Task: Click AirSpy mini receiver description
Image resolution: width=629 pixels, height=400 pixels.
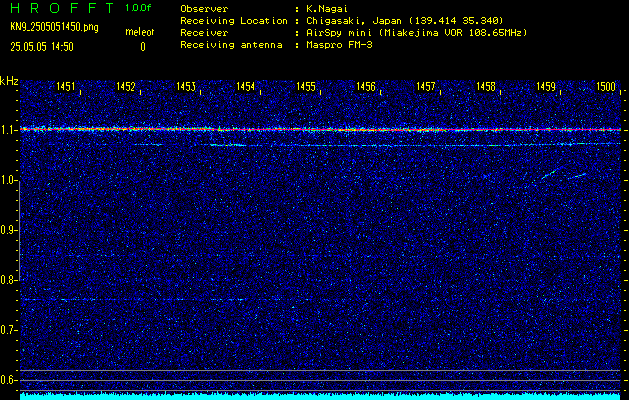Action: 417,33
